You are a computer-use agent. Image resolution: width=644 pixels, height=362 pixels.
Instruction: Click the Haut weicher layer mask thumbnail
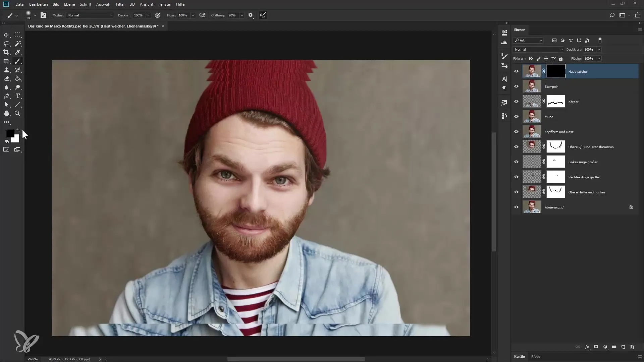pyautogui.click(x=555, y=71)
